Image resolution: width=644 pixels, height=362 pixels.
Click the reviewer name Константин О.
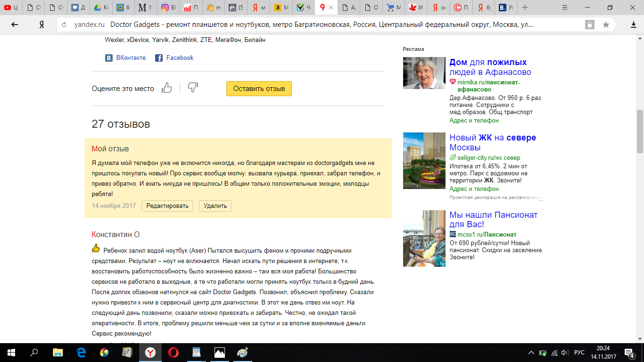click(116, 235)
